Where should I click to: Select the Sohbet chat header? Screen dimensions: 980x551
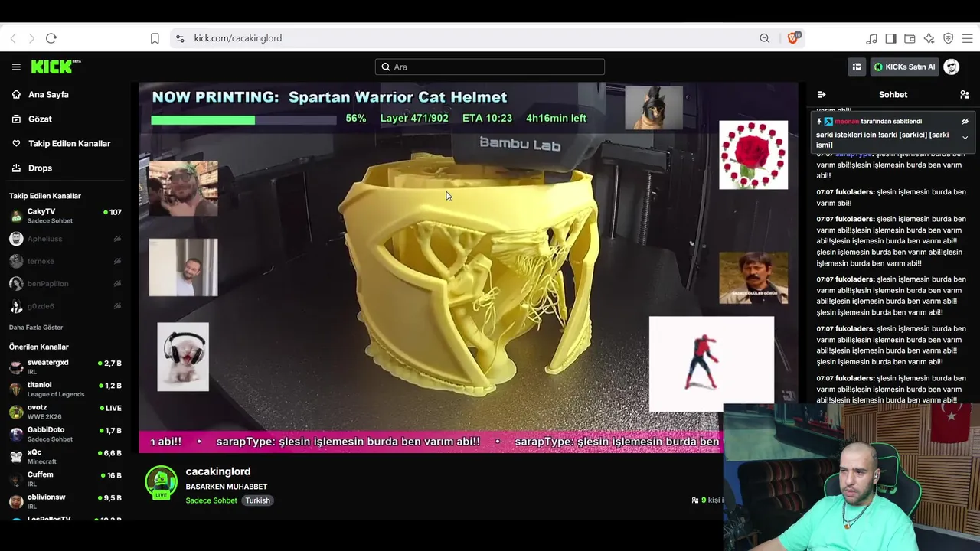point(893,95)
